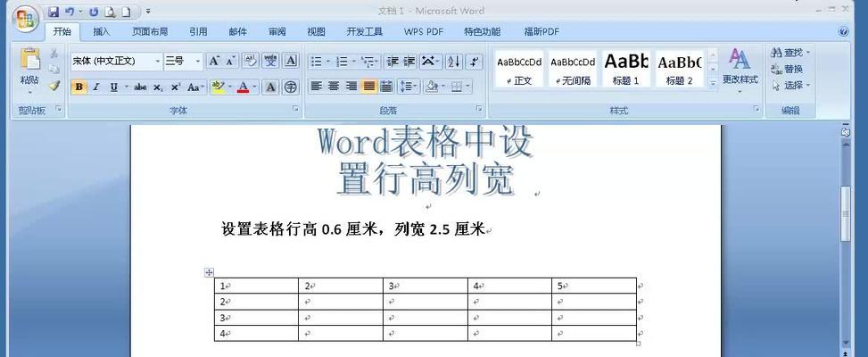Switch to the 审阅 tab
The width and height of the screenshot is (868, 357).
point(277,31)
